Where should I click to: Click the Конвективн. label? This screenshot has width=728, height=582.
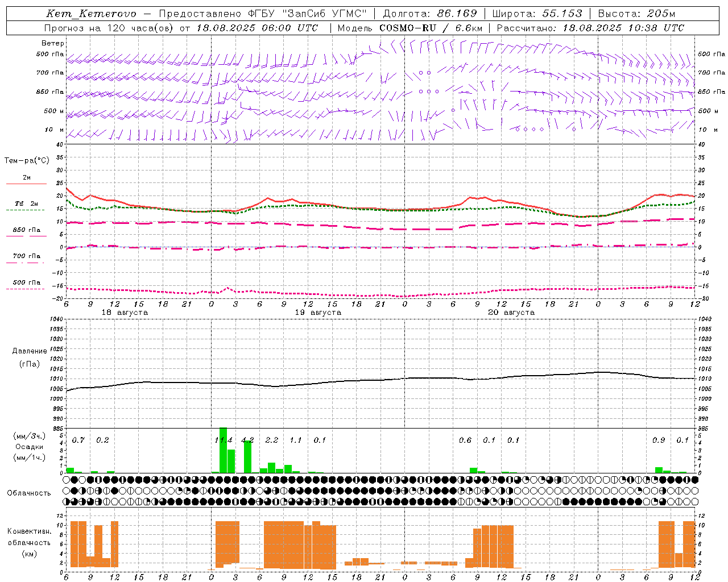[x=29, y=531]
